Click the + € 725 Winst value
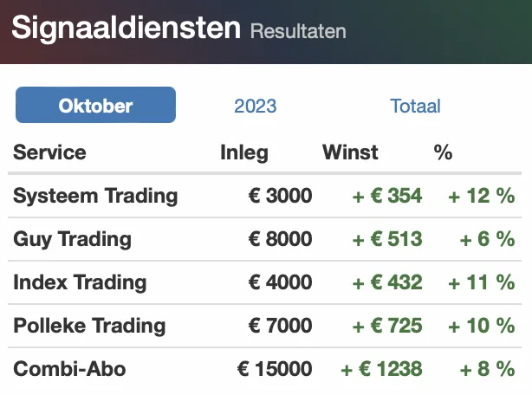The image size is (532, 395). [387, 326]
